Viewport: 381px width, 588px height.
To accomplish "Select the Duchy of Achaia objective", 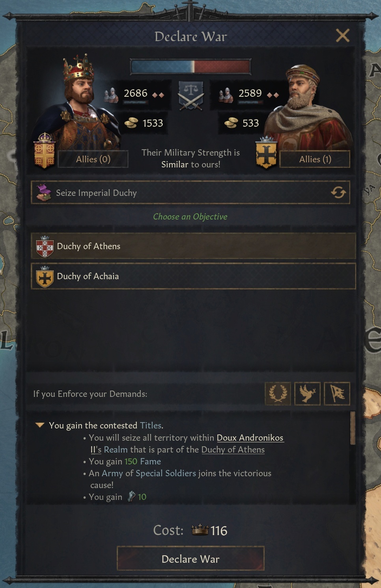I will coord(193,276).
